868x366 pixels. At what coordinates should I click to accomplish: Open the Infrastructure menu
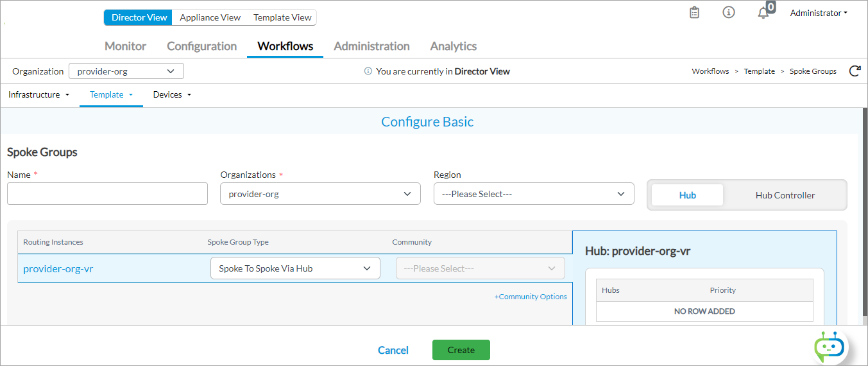[38, 94]
